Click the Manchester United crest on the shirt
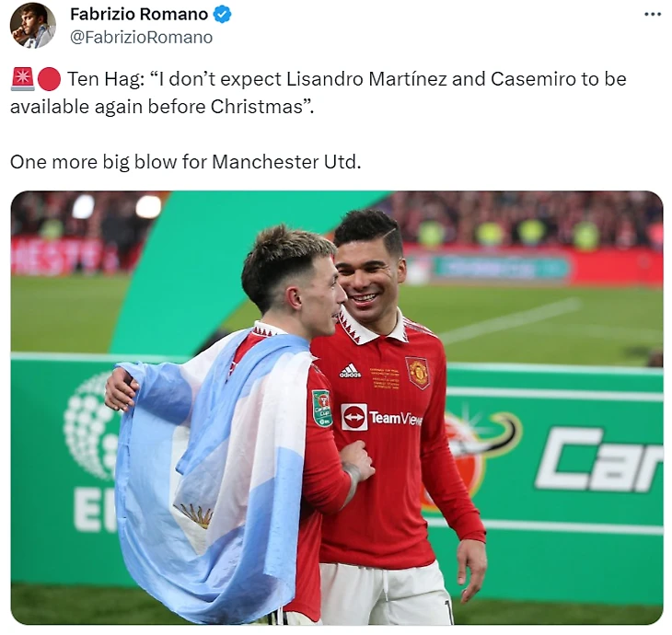The height and width of the screenshot is (635, 672). 417,373
